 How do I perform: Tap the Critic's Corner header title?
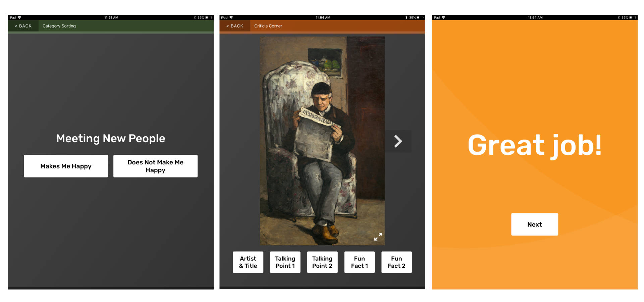click(268, 26)
